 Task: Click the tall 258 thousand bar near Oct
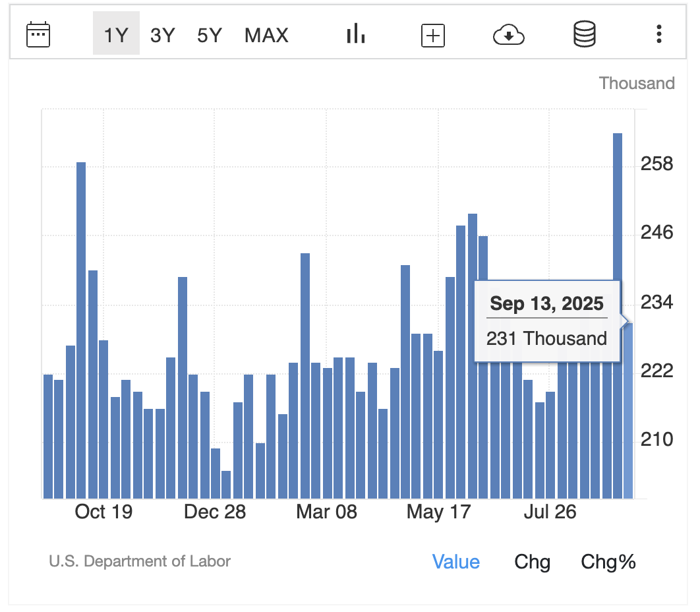(81, 330)
